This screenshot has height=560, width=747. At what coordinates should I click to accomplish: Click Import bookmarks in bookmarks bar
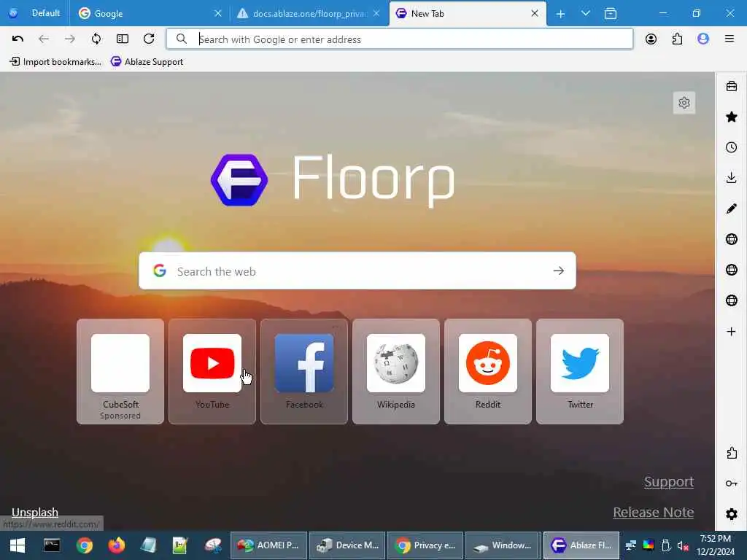[55, 62]
